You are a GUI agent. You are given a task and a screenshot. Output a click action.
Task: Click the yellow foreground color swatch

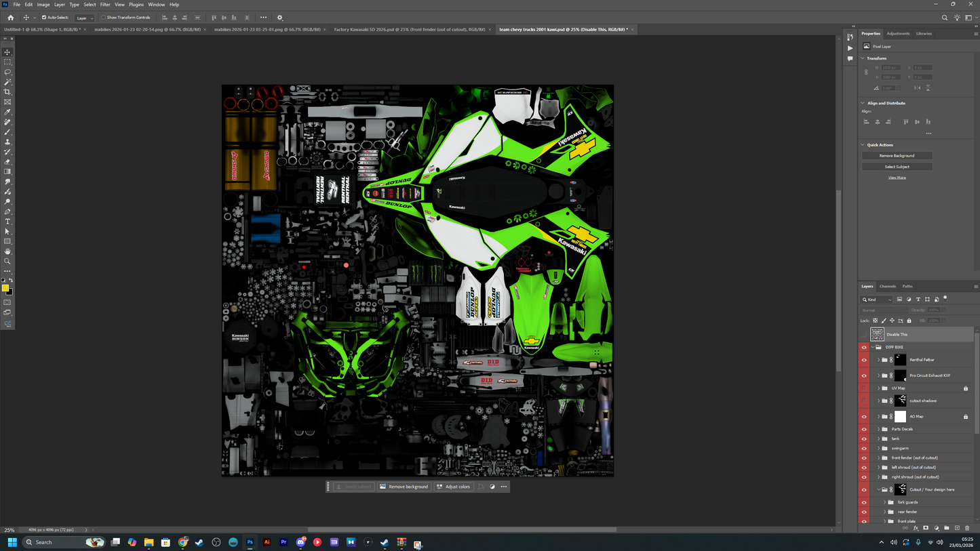pos(5,288)
